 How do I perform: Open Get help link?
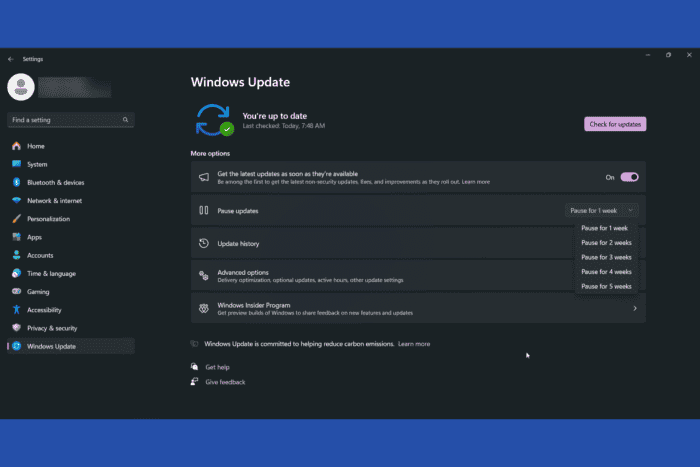coord(217,367)
